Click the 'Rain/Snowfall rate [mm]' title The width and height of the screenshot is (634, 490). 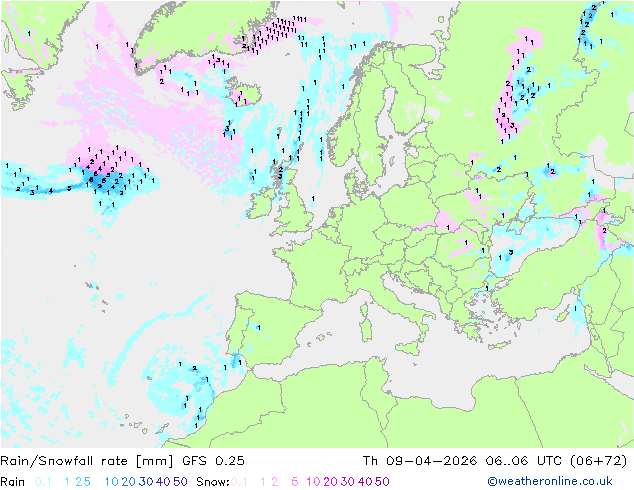87,461
